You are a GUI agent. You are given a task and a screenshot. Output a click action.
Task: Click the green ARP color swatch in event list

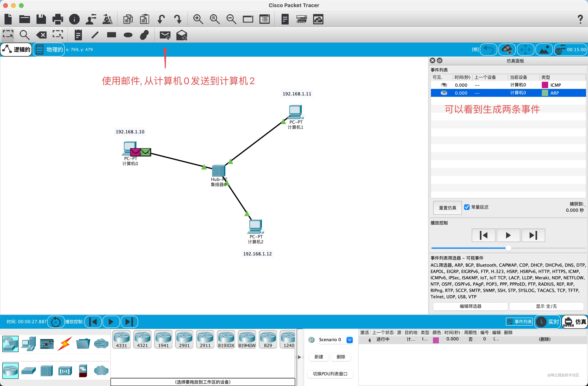click(x=545, y=93)
